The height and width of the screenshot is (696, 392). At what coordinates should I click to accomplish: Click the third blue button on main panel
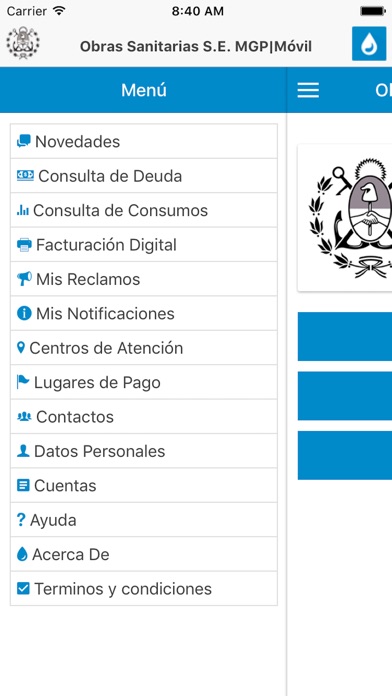pos(345,455)
